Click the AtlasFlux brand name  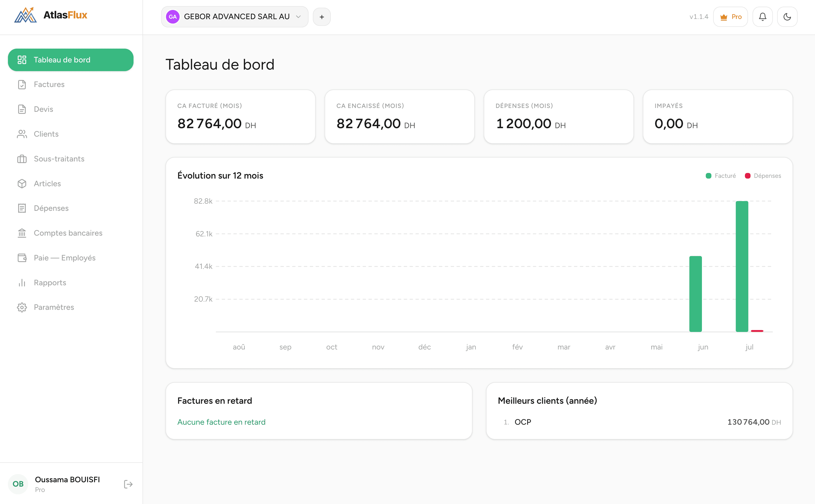(65, 15)
